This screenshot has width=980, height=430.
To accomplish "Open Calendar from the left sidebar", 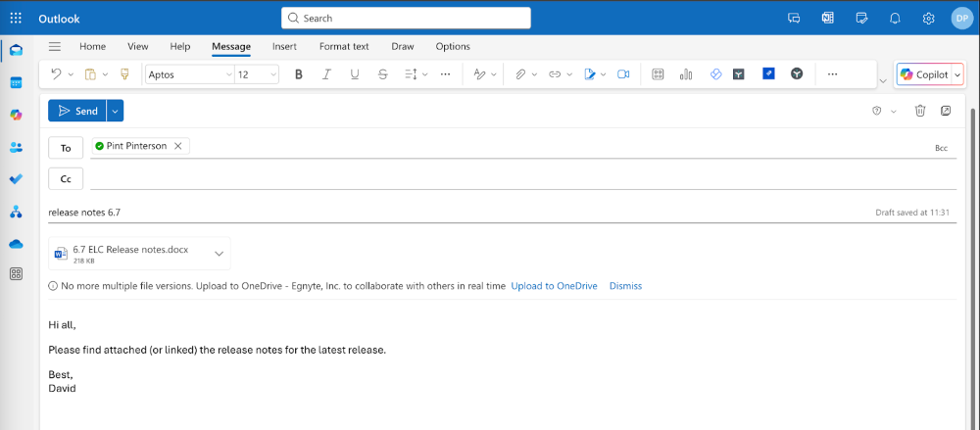I will (x=16, y=82).
